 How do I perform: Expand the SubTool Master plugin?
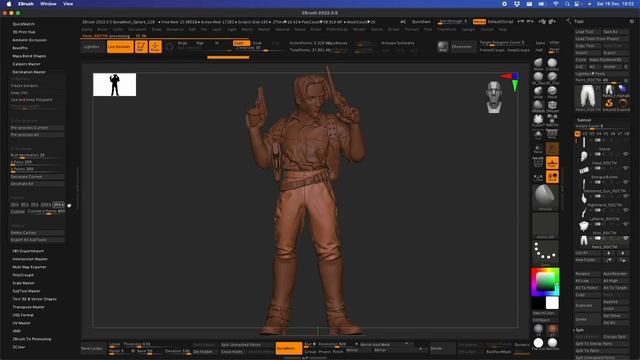point(26,291)
